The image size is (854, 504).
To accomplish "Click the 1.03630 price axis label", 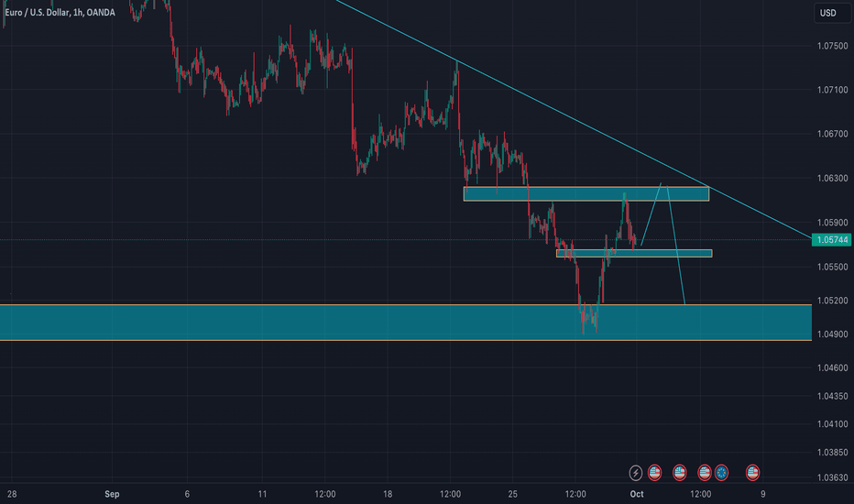I will (832, 477).
